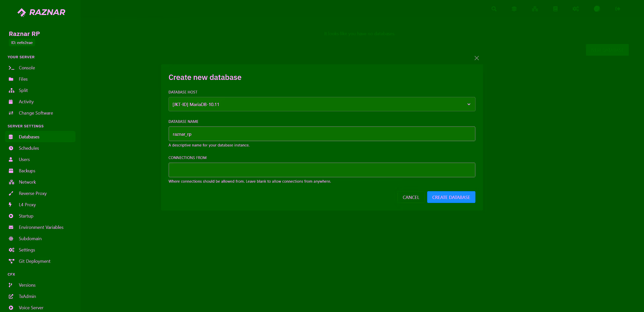The image size is (644, 312).
Task: Click the Database Name field
Action: coord(322,134)
